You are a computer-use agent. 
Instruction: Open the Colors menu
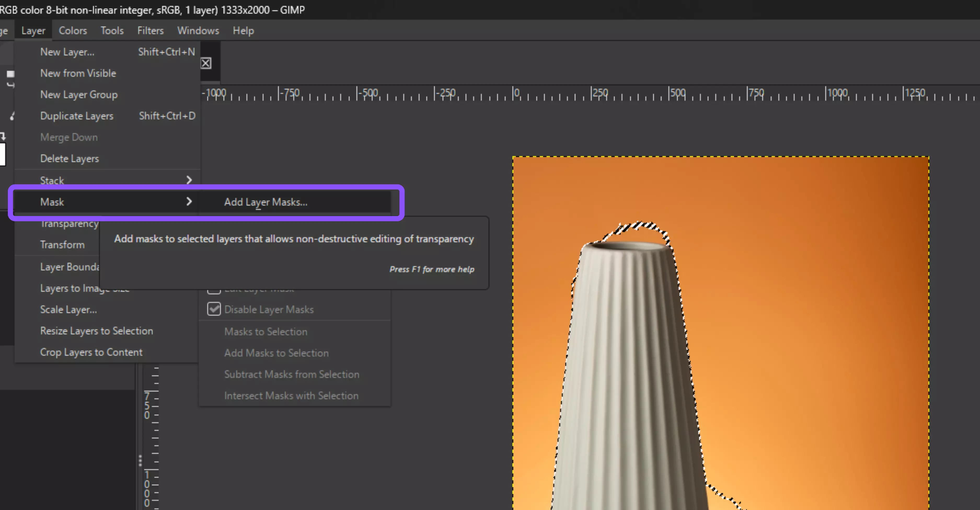coord(73,30)
